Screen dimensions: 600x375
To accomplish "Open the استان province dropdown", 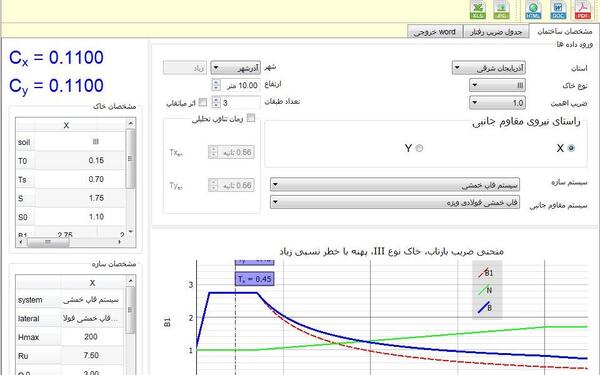I will point(489,68).
